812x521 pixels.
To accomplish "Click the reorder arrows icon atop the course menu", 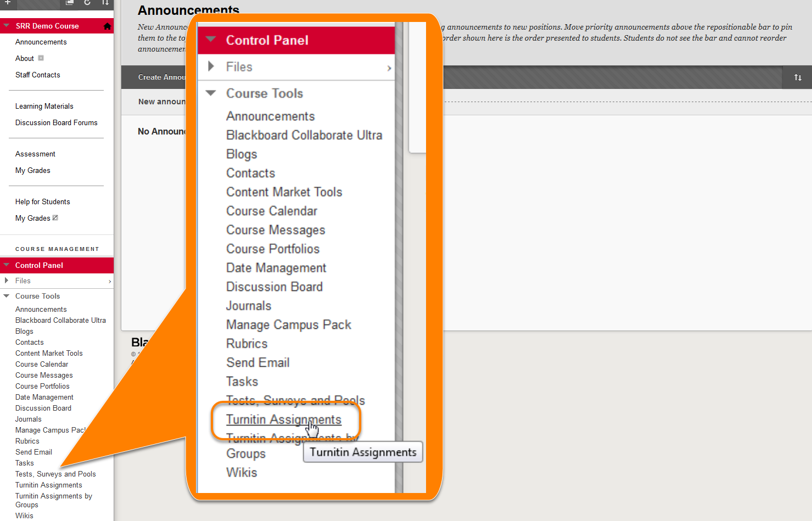I will pyautogui.click(x=105, y=2).
